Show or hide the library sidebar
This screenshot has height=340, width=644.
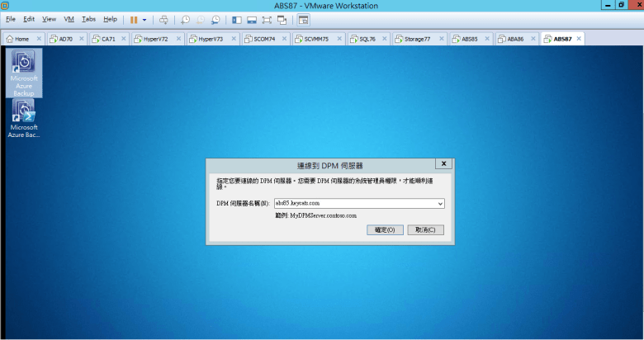(237, 19)
